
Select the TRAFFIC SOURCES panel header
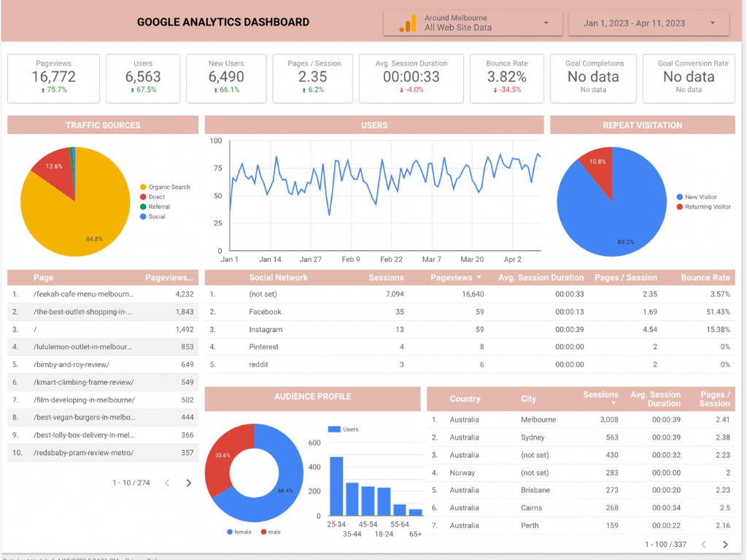[x=102, y=125]
